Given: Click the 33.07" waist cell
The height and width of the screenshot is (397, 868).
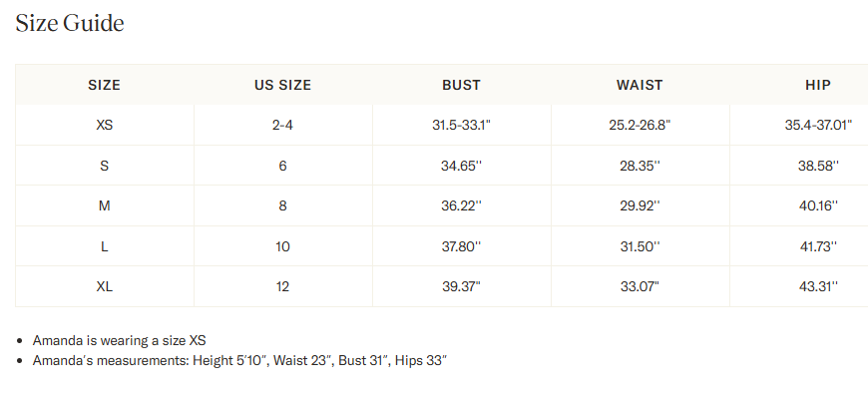Looking at the screenshot, I should click(x=640, y=287).
